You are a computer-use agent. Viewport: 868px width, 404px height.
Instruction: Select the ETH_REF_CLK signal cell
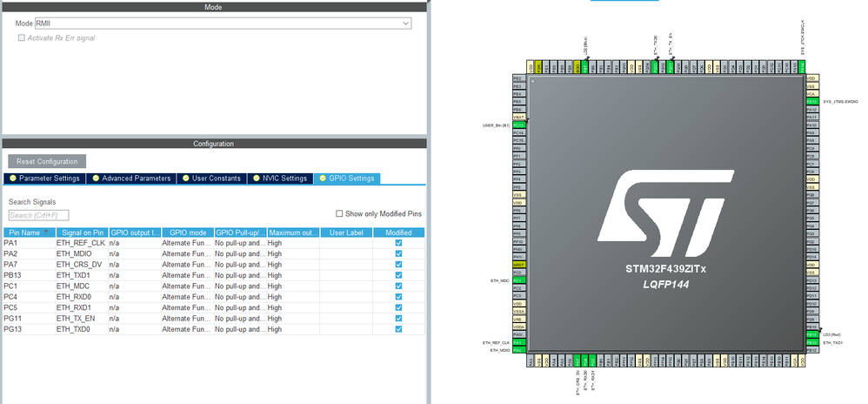(x=81, y=243)
